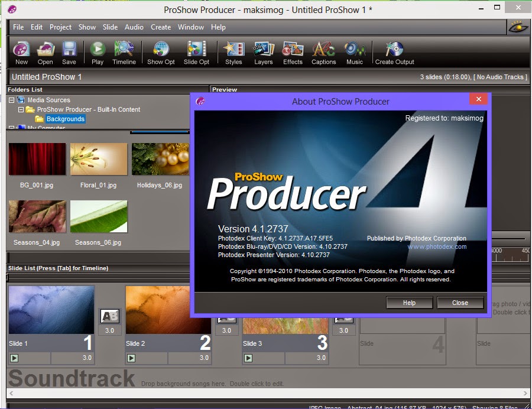Maximize the ProShow Producer main window
Screen dimensions: 532x409
[x=497, y=8]
